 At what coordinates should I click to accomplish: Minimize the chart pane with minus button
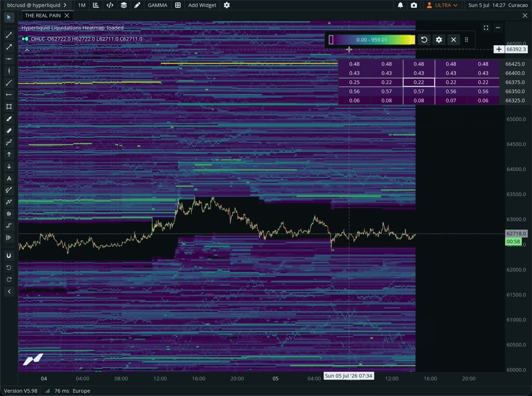(x=498, y=27)
